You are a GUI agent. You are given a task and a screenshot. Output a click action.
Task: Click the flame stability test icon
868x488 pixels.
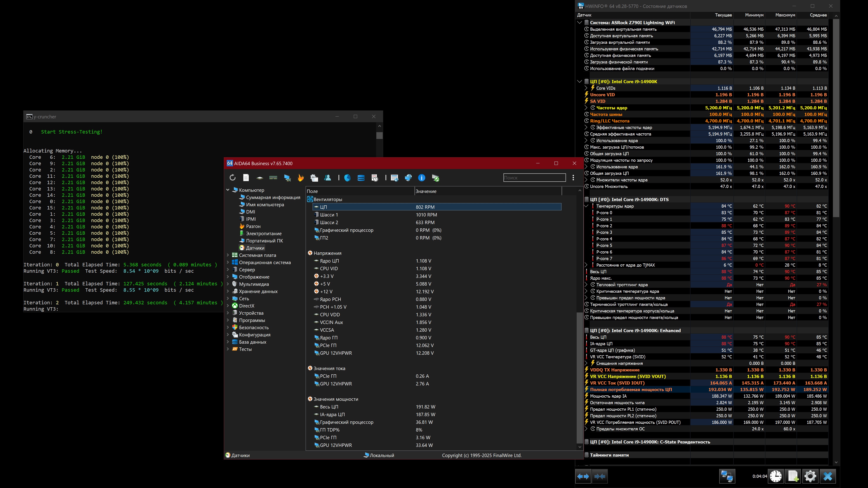pyautogui.click(x=301, y=178)
